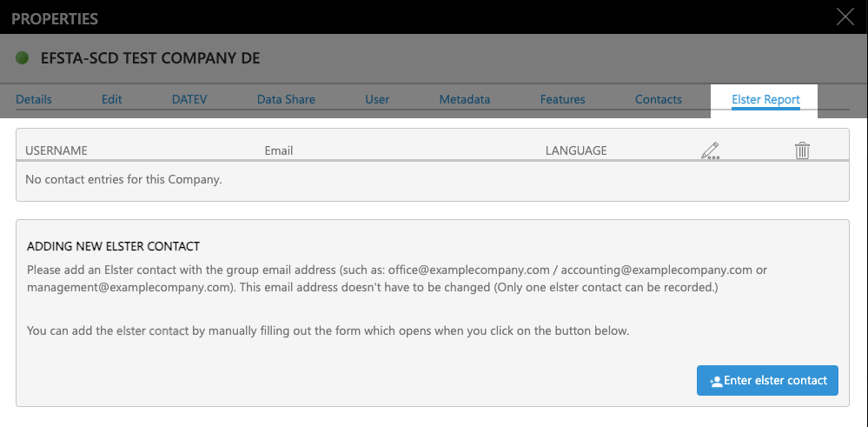Screen dimensions: 868x427
Task: Switch to the Features tab
Action: click(x=562, y=99)
